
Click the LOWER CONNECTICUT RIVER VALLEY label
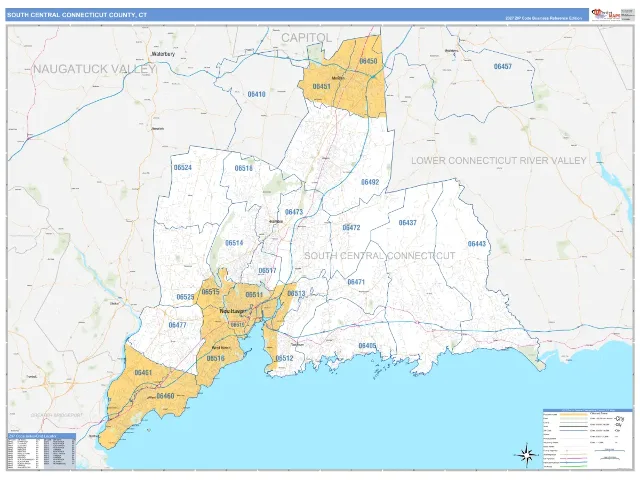click(x=499, y=160)
